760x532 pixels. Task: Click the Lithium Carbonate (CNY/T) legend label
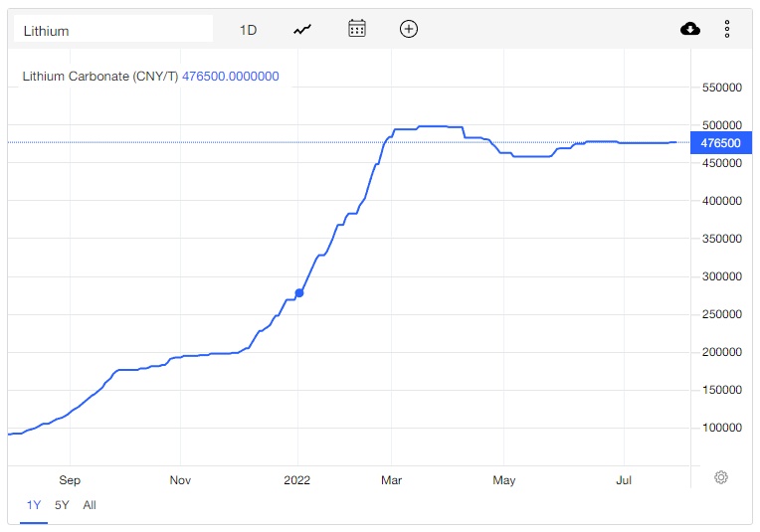99,76
